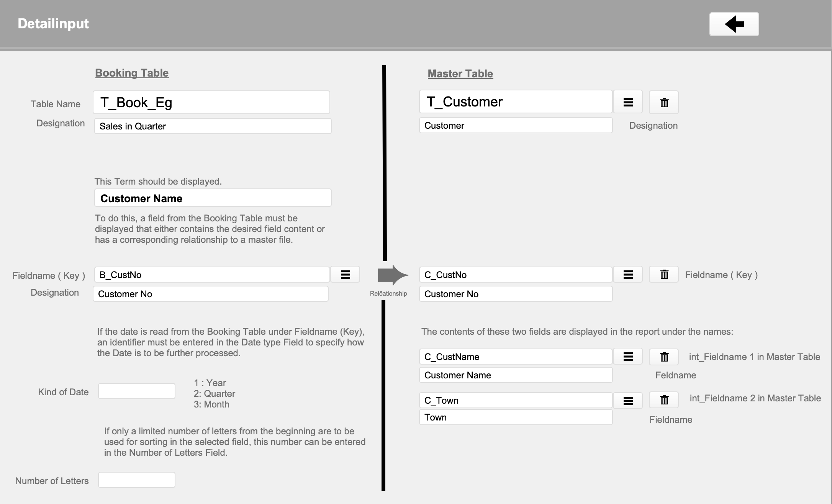Click the bold Customer Name term field
The height and width of the screenshot is (504, 832).
pyautogui.click(x=213, y=198)
